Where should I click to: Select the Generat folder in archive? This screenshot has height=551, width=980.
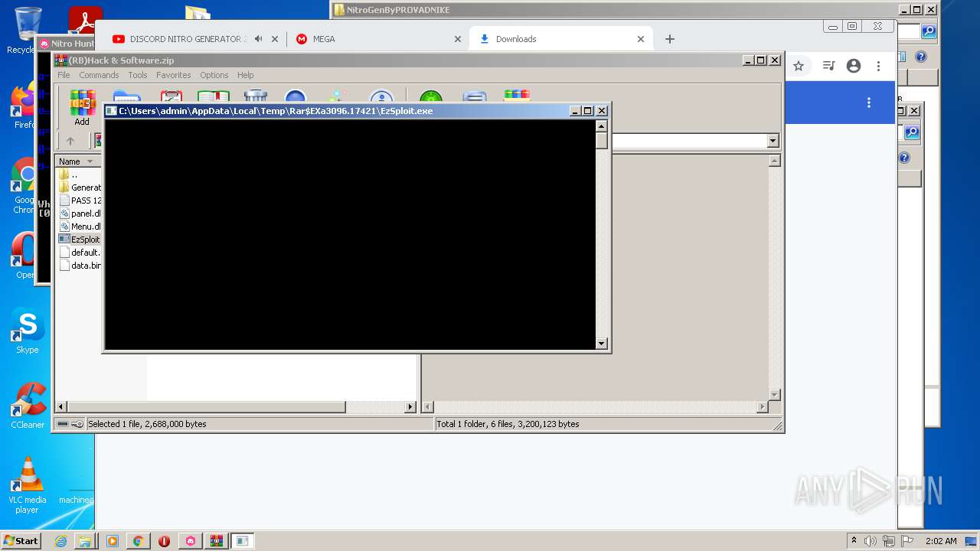tap(80, 187)
